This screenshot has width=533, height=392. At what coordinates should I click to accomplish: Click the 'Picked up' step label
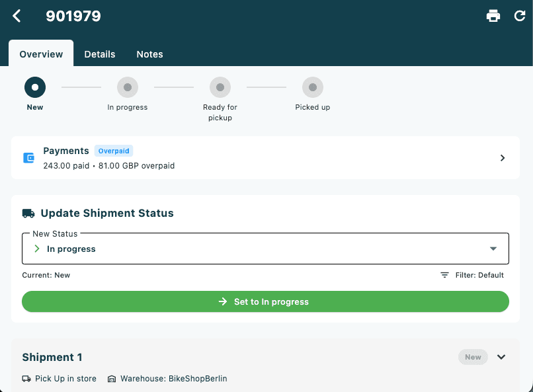click(312, 107)
